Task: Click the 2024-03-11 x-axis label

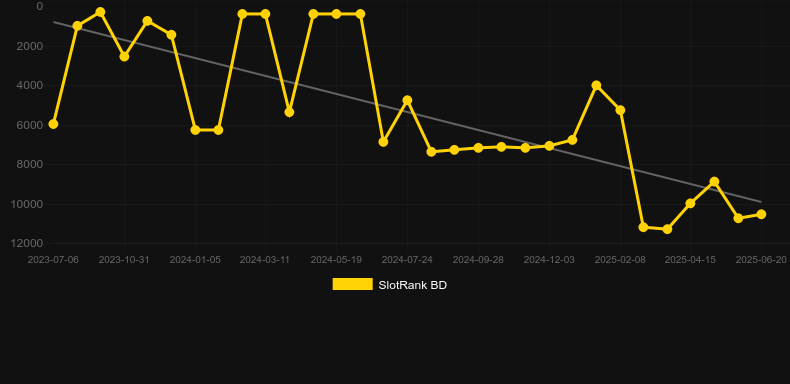Action: click(x=265, y=260)
